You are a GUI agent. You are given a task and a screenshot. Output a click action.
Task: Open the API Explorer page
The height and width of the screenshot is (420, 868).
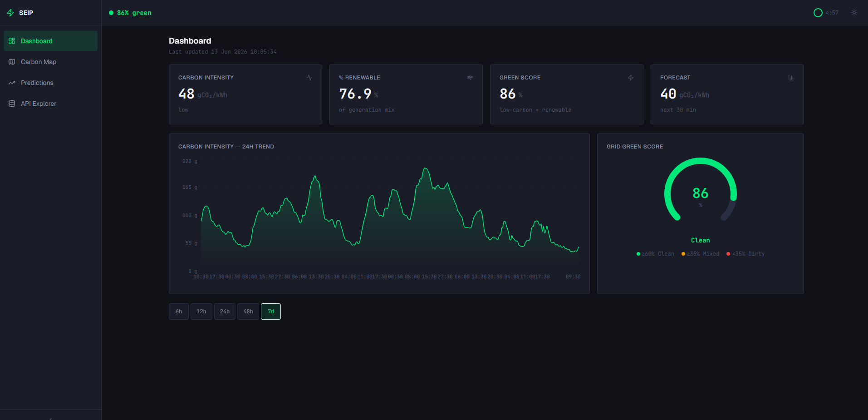[x=50, y=104]
